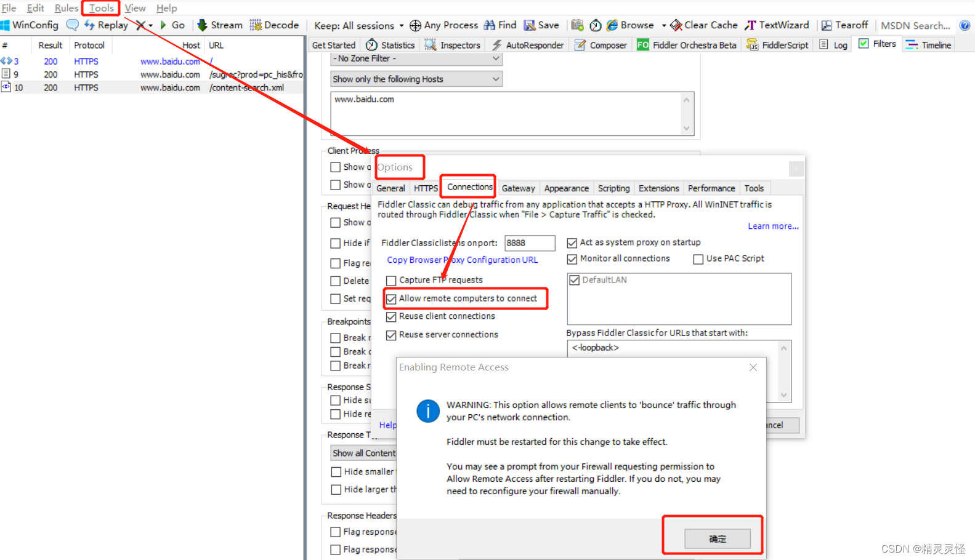Viewport: 975px width, 560px height.
Task: Click the port 8888 input field
Action: coord(530,243)
